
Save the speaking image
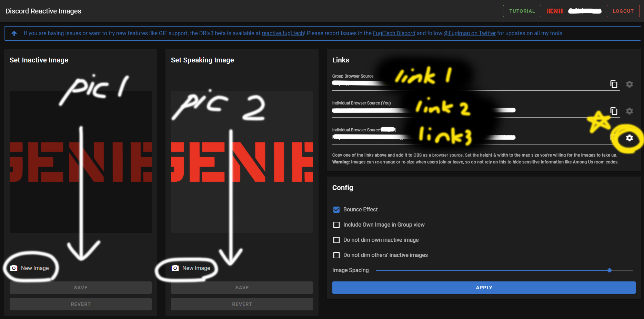(242, 288)
